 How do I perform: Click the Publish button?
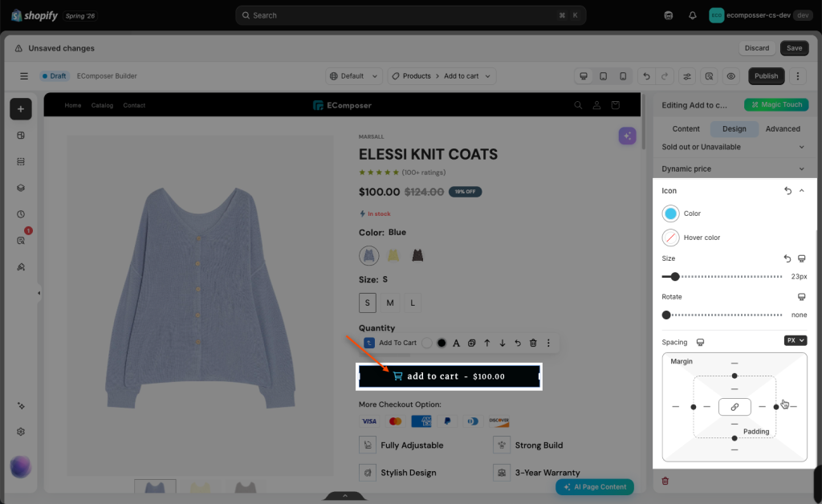pos(766,76)
